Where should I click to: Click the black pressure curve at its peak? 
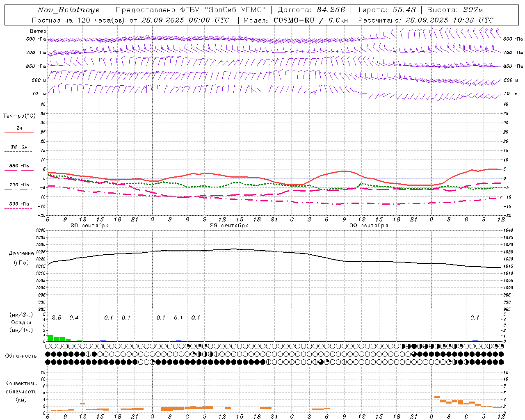pyautogui.click(x=234, y=249)
